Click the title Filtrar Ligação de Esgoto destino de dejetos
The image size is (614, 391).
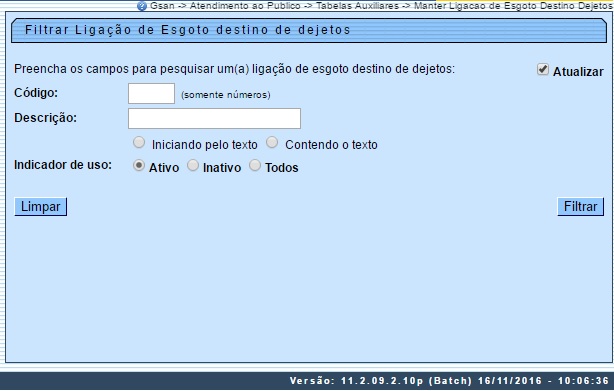(188, 30)
